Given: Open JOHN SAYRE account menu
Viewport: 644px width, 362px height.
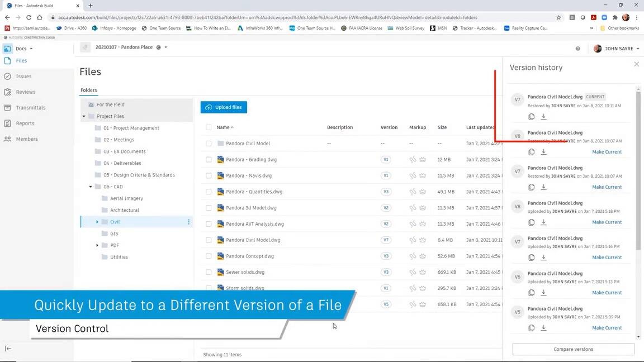Looking at the screenshot, I should 617,49.
